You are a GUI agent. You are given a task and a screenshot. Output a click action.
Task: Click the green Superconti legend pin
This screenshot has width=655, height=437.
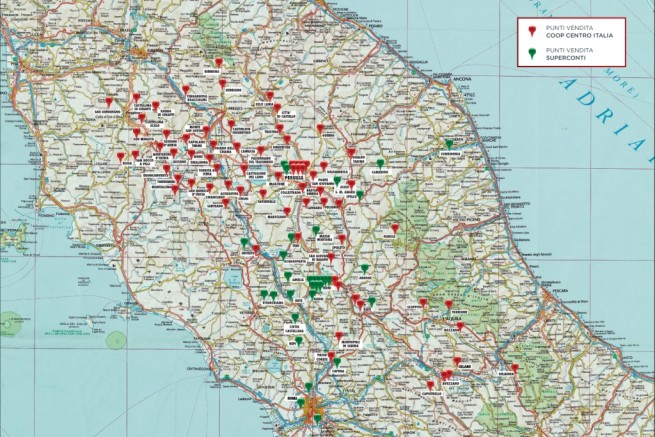click(x=533, y=53)
